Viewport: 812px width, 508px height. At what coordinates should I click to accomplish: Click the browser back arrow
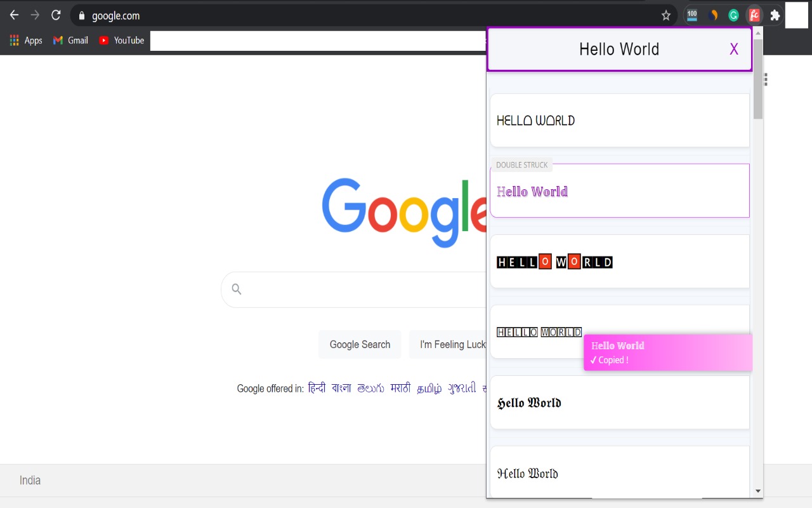pyautogui.click(x=14, y=15)
